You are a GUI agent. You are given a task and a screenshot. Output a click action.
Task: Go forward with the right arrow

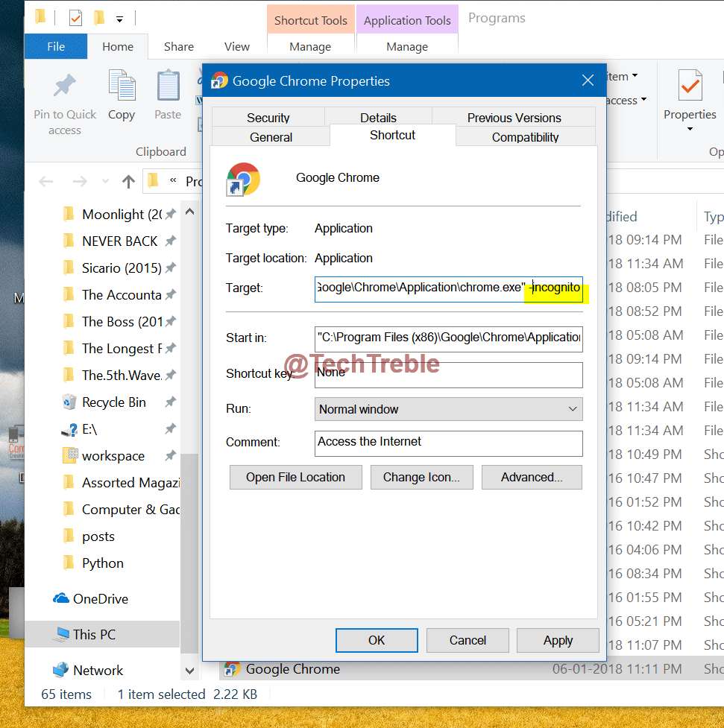tap(80, 181)
